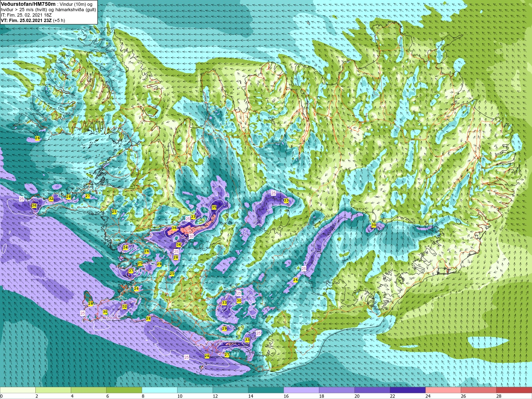
Task: Click the 6–8 m/s olive green legend swatch
Action: [x=124, y=390]
